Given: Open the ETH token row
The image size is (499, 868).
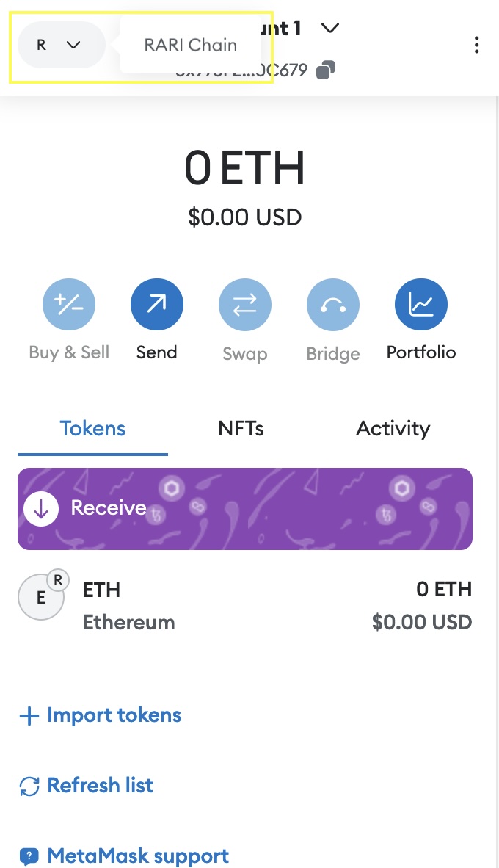Looking at the screenshot, I should point(245,606).
